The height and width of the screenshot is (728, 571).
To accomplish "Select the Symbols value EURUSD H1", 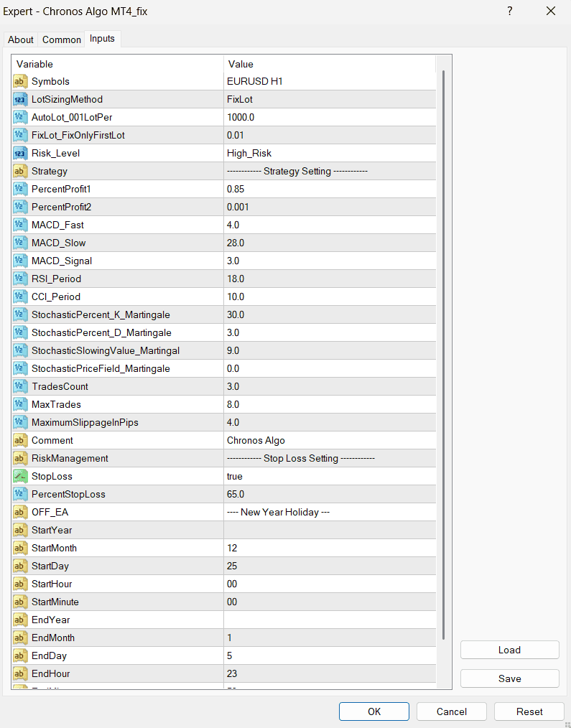I will pos(329,81).
